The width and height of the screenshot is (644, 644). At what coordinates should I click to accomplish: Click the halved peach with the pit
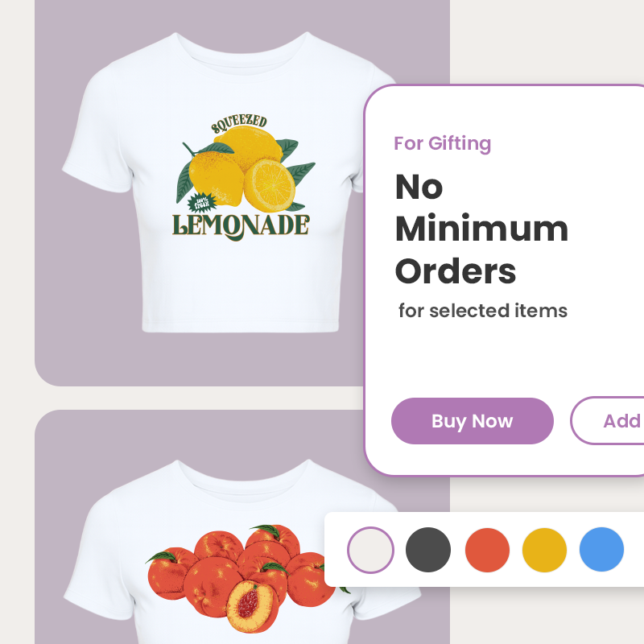[x=253, y=608]
